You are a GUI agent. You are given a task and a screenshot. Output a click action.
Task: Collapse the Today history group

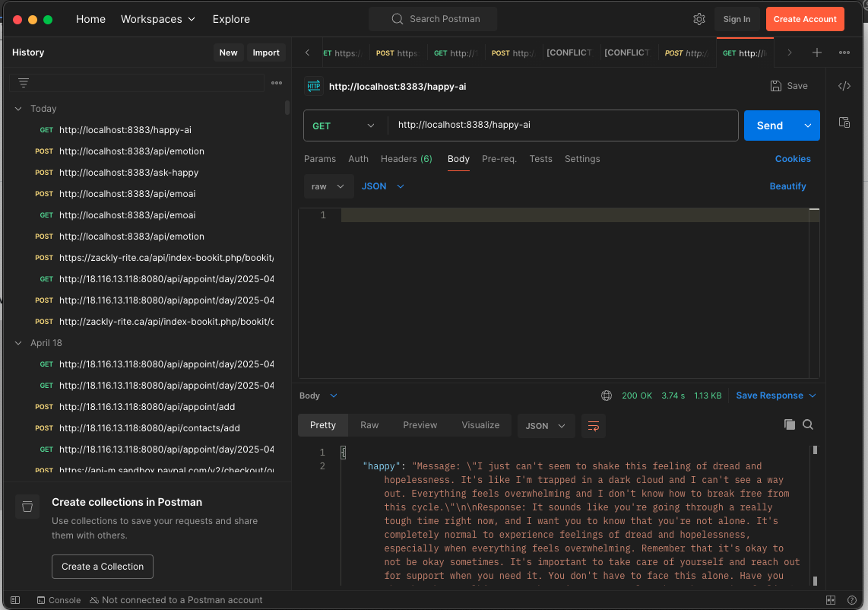pos(18,109)
